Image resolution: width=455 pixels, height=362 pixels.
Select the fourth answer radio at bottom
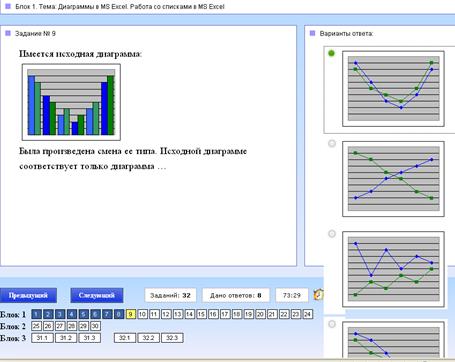click(332, 324)
